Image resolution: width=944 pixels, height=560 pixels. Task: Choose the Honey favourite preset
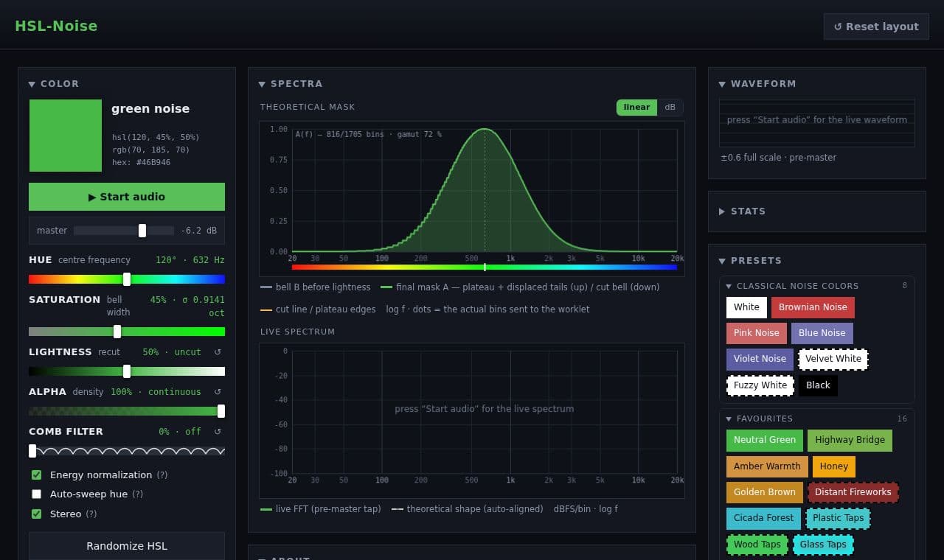833,466
